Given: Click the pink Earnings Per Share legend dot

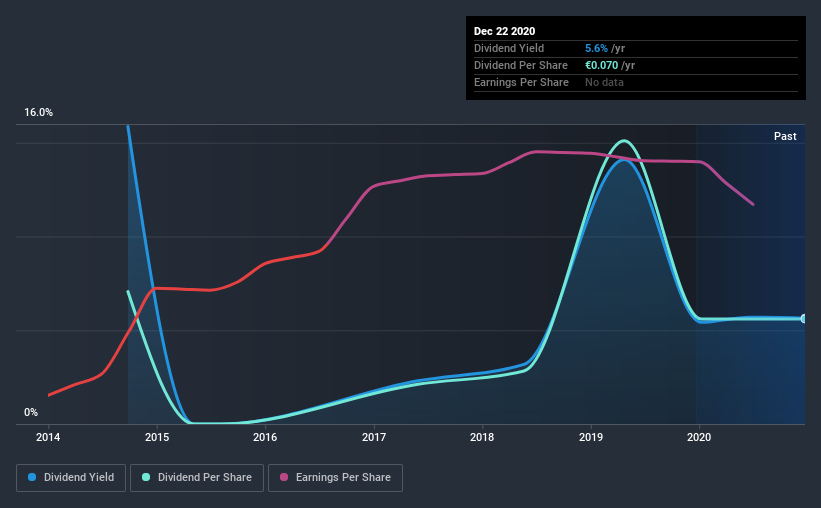Looking at the screenshot, I should point(284,477).
